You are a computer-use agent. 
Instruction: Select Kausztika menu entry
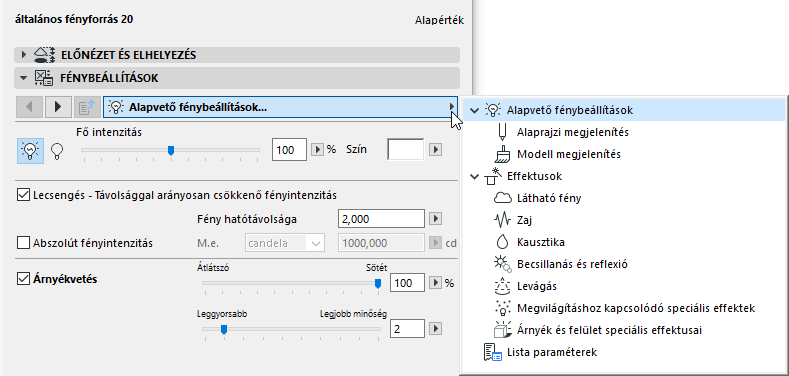tap(541, 242)
